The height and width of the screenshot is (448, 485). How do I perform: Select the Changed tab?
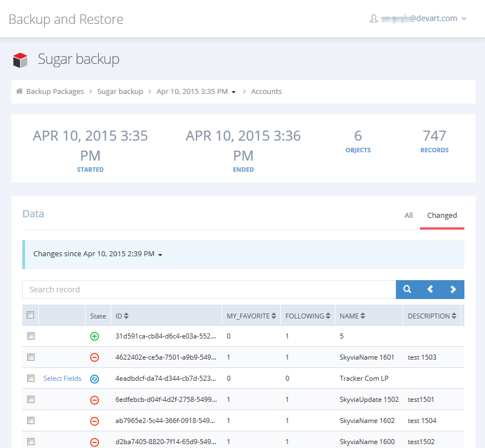[x=442, y=216]
